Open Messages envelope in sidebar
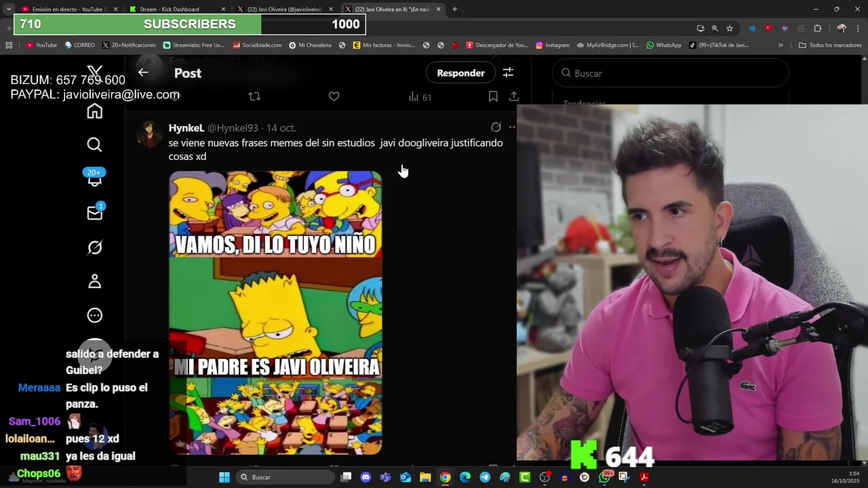Image resolution: width=868 pixels, height=488 pixels. [95, 212]
